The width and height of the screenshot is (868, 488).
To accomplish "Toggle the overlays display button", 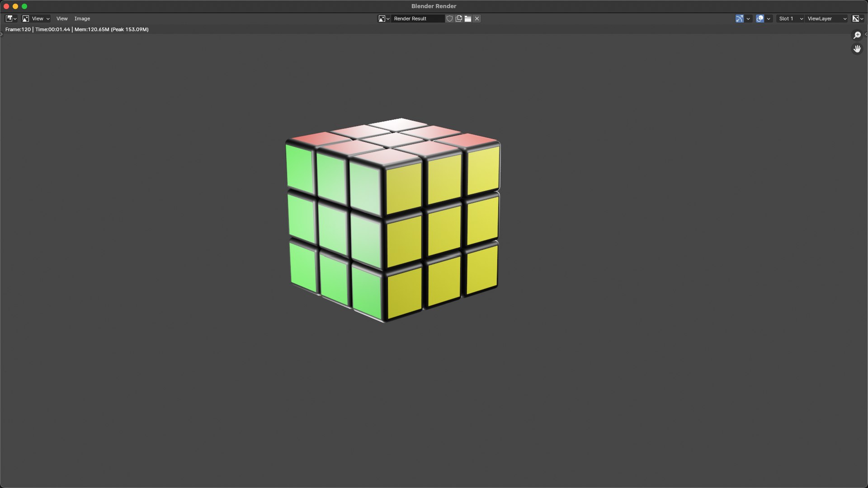I will tap(760, 19).
